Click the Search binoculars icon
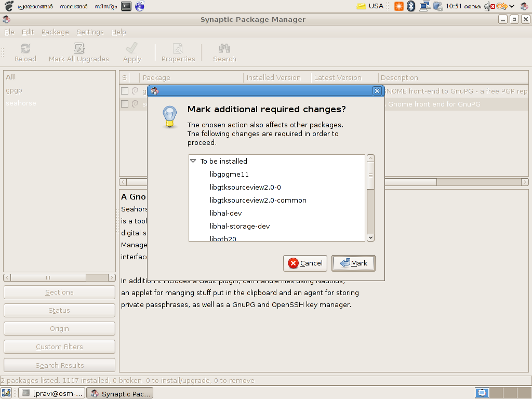Screen dimensions: 532x399 224,49
